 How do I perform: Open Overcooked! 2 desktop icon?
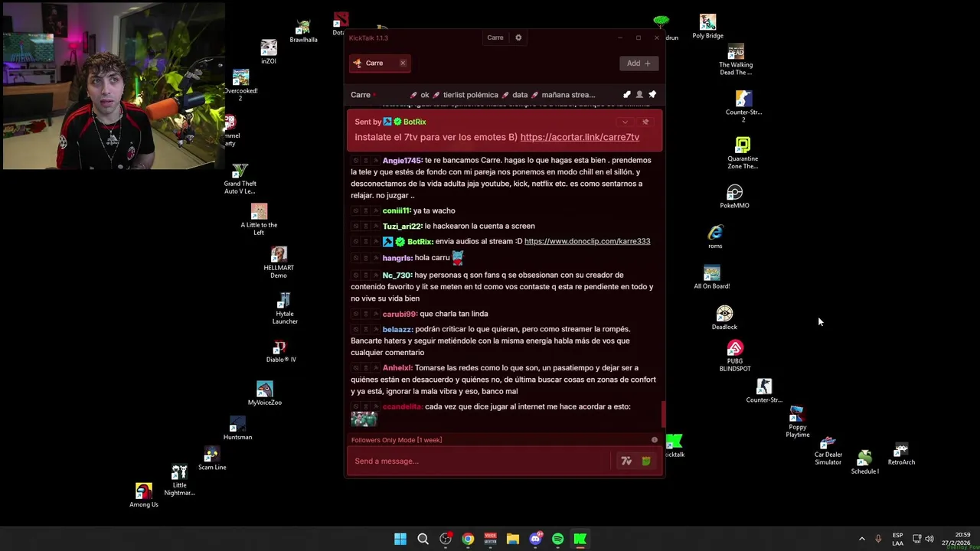coord(240,85)
